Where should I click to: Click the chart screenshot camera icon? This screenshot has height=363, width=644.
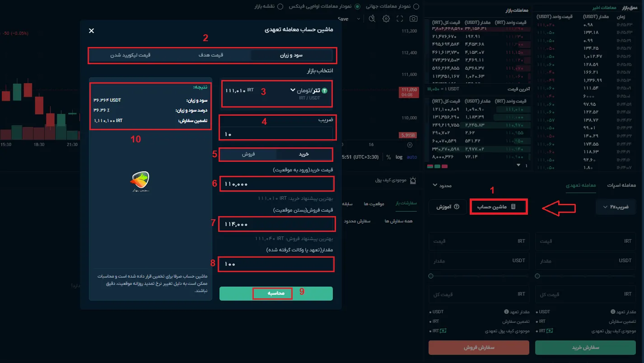(413, 19)
